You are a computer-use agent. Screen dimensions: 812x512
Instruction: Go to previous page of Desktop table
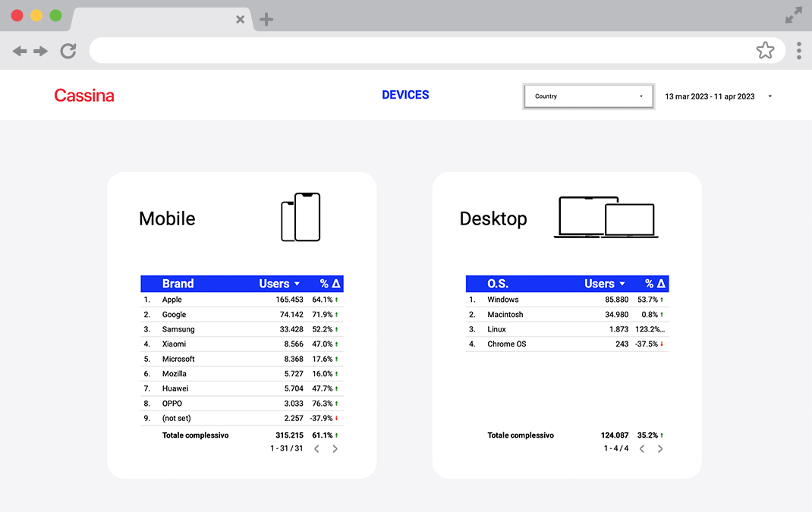pos(642,449)
